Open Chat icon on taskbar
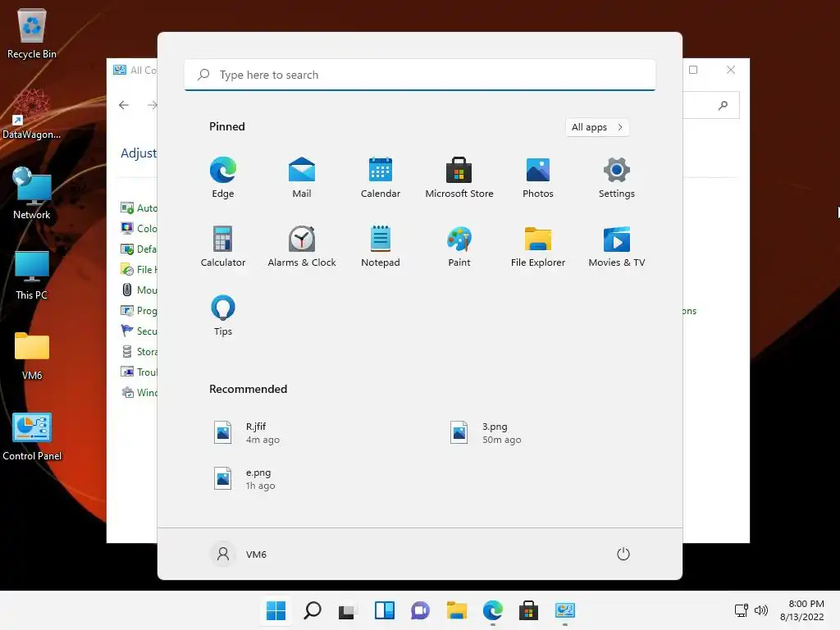This screenshot has height=630, width=840. tap(420, 610)
